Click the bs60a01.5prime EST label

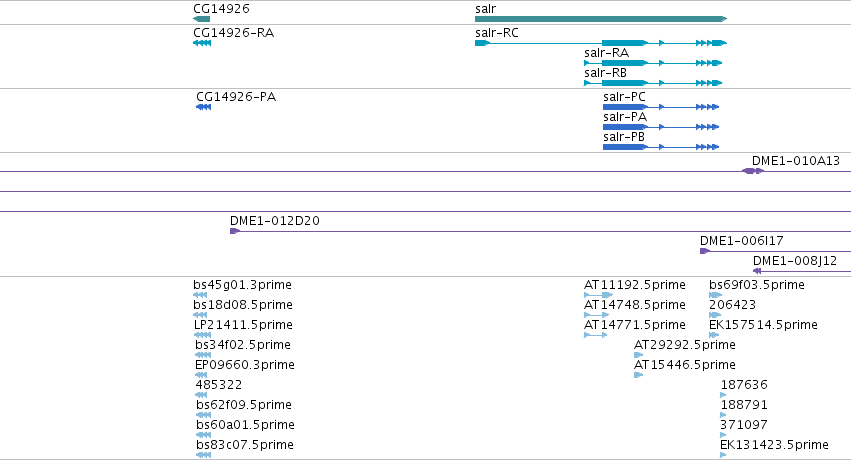point(245,425)
